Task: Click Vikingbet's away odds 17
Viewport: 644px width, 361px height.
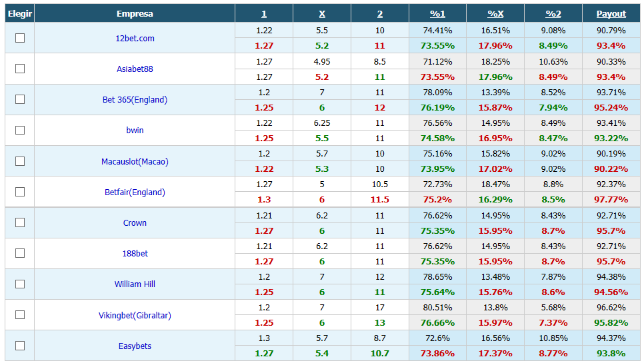Action: tap(380, 307)
